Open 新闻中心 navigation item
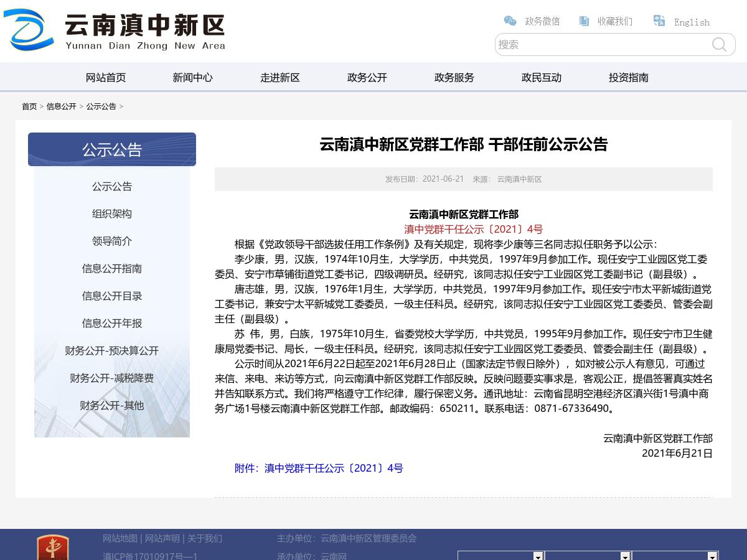Screen dimensions: 747x560 193,78
